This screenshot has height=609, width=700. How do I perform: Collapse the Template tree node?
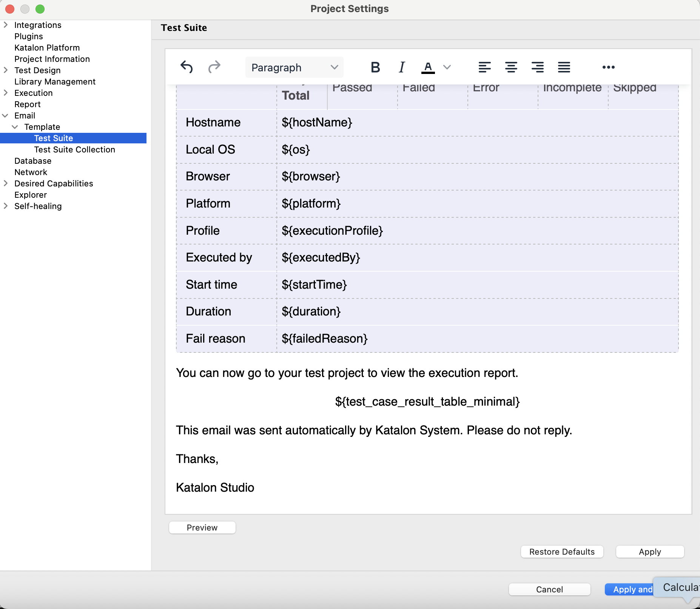(15, 127)
